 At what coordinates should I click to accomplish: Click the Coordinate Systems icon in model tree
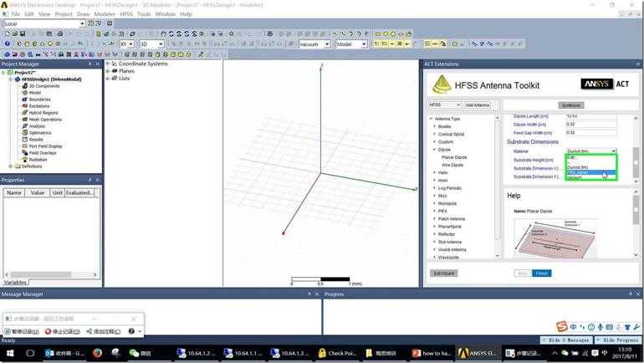click(115, 64)
